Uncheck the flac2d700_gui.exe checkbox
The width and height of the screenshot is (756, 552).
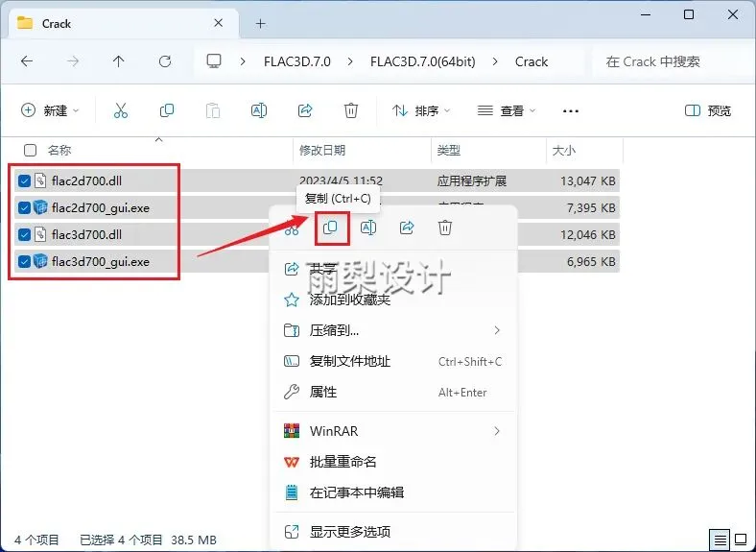click(x=24, y=208)
